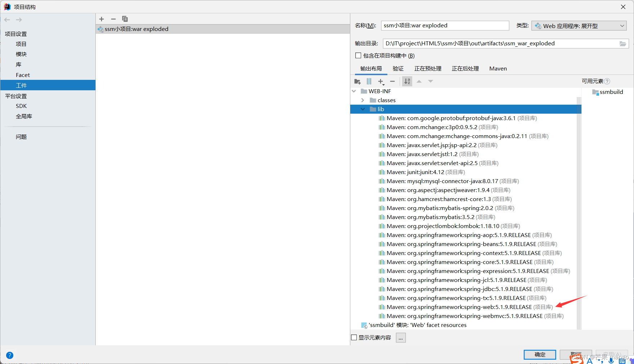Open the help button at bottom left
Screen dimensions: 634x364
pyautogui.click(x=10, y=355)
